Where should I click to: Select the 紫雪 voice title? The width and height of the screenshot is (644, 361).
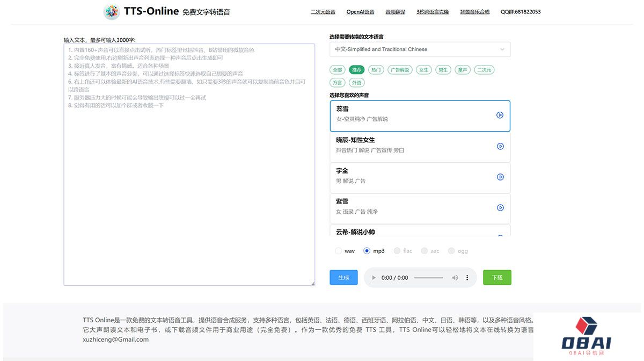pos(342,201)
